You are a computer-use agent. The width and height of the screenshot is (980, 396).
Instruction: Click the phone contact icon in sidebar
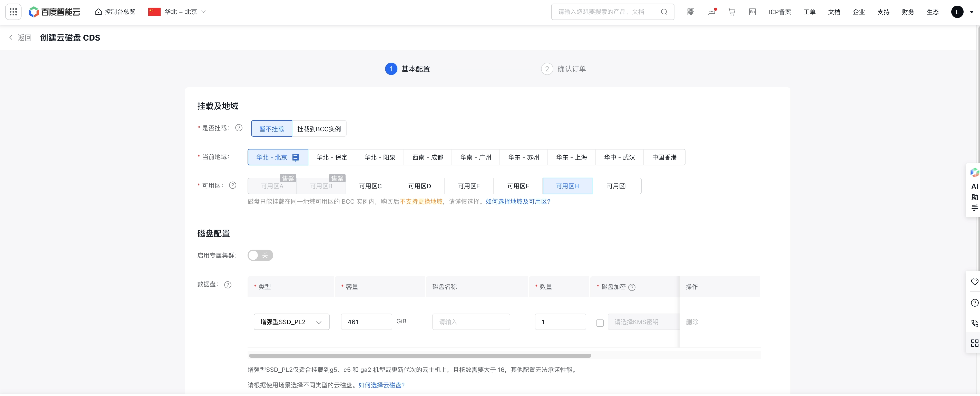click(974, 323)
